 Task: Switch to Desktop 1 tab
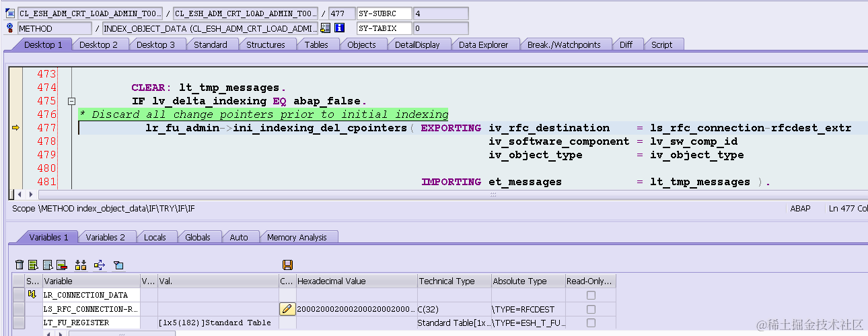[x=43, y=44]
